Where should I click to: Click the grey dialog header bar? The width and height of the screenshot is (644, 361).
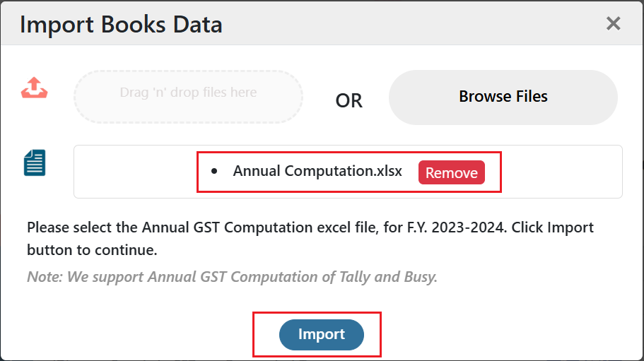322,23
